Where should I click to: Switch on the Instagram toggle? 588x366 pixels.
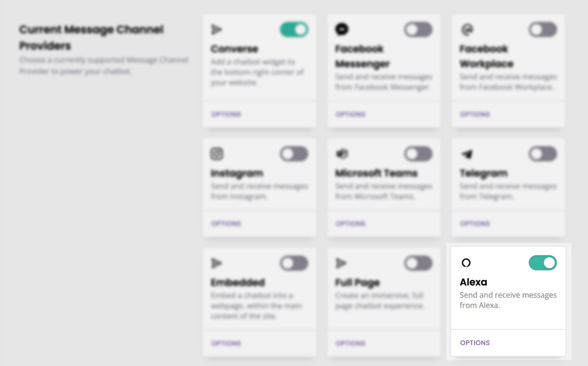click(x=294, y=154)
